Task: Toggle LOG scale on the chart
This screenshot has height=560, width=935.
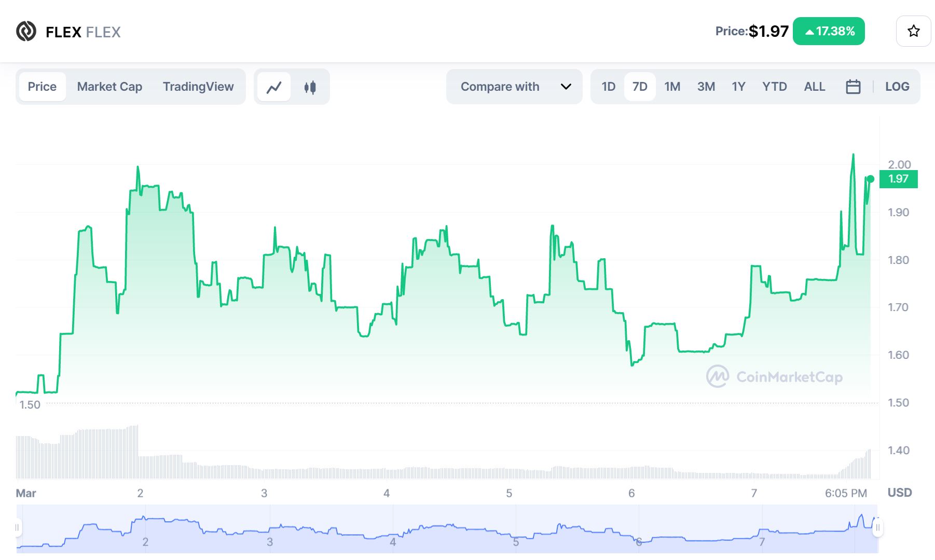Action: pos(897,87)
